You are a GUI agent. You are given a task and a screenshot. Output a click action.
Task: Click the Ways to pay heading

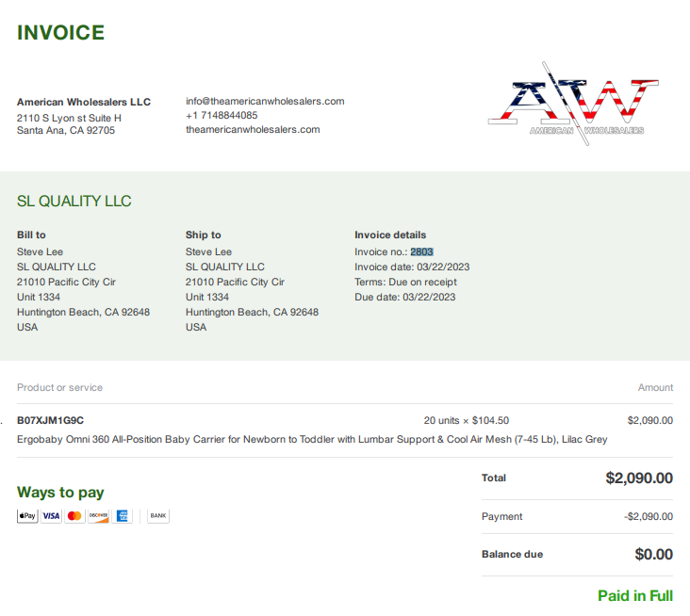click(x=60, y=493)
